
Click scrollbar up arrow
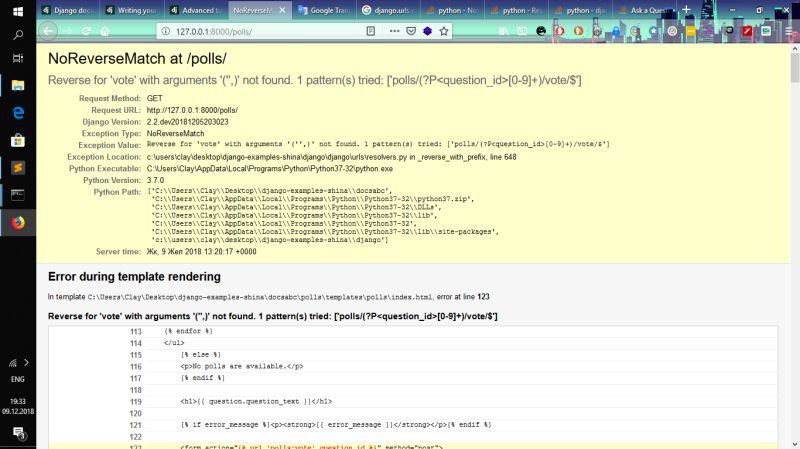pyautogui.click(x=795, y=49)
